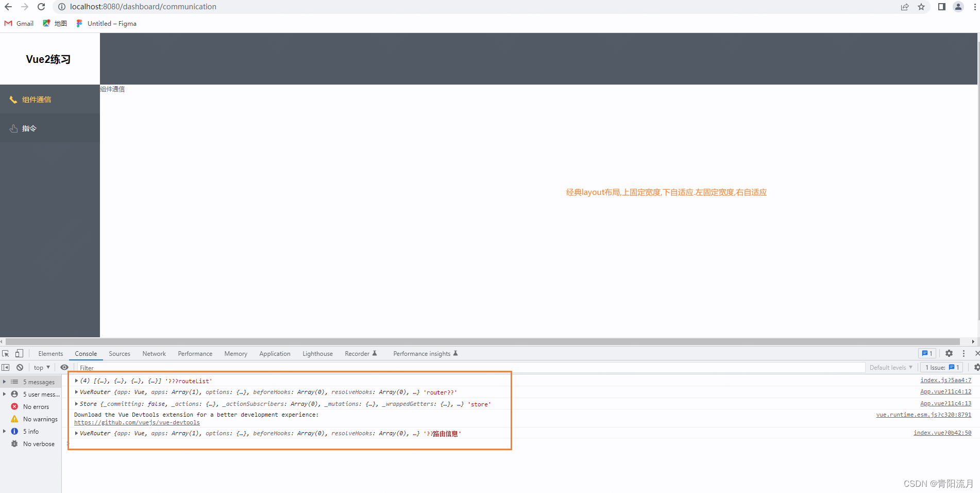Click the Vue2练习 logo title

click(48, 59)
